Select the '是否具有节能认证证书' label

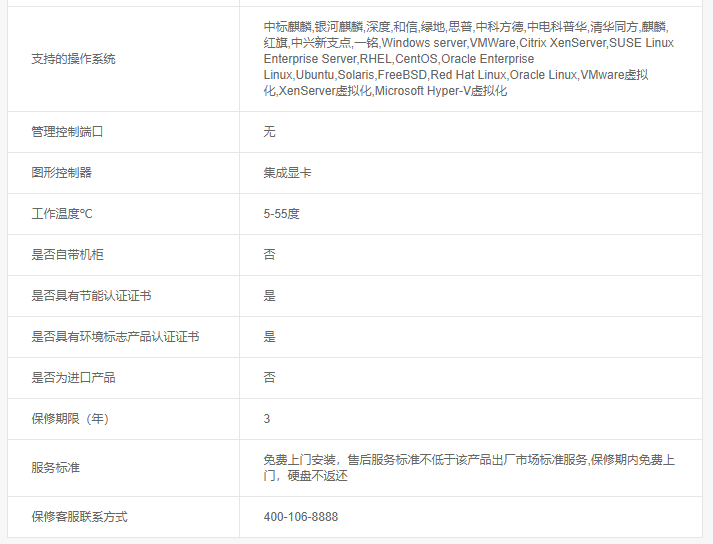(91, 296)
